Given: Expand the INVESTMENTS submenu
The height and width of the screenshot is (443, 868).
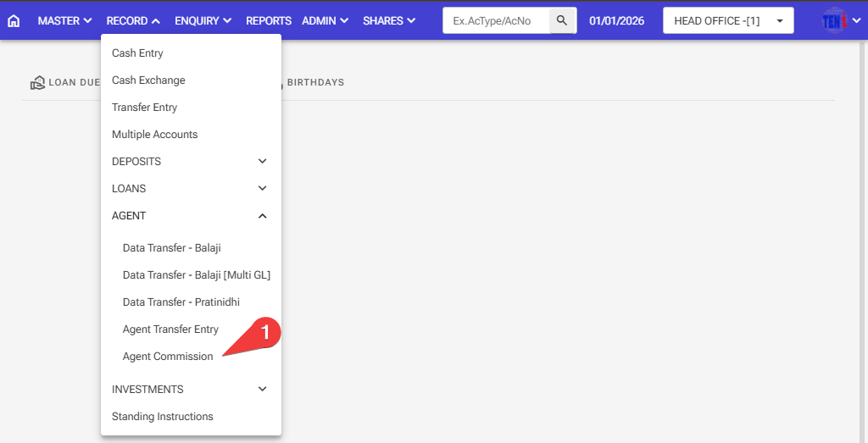Looking at the screenshot, I should (x=190, y=389).
